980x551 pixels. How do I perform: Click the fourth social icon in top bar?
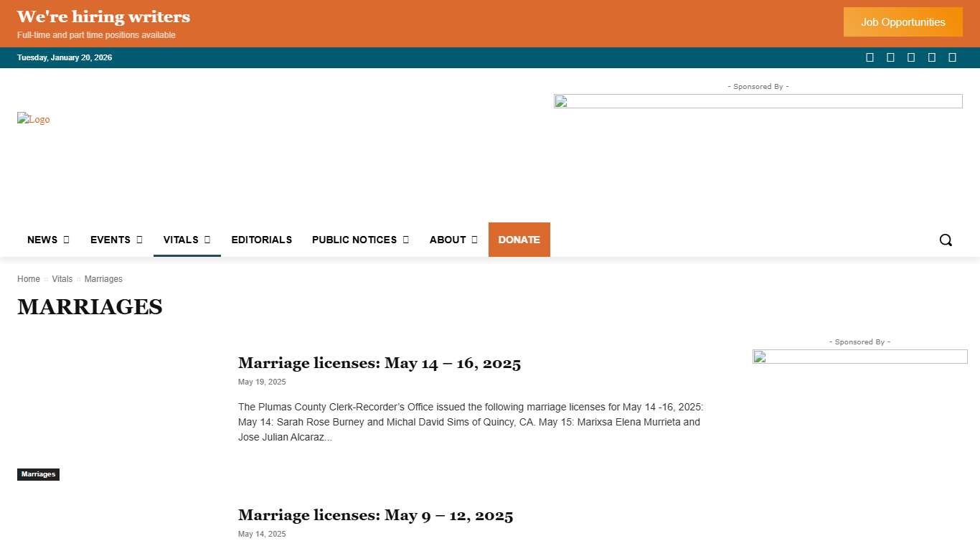click(932, 57)
